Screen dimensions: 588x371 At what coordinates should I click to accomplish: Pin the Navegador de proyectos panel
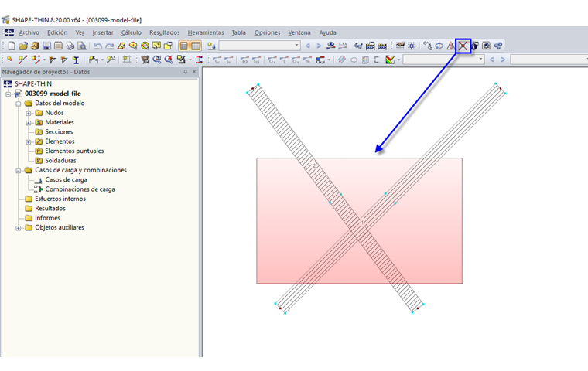[185, 72]
